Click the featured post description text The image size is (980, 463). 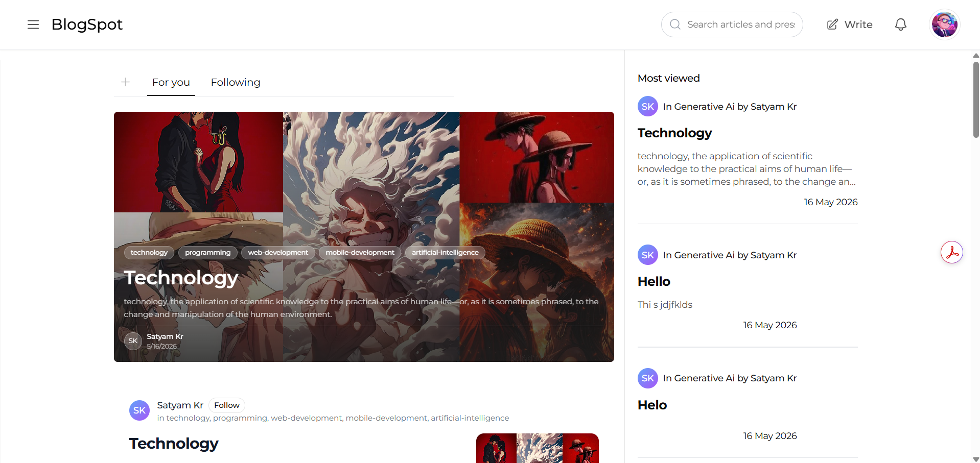pyautogui.click(x=361, y=308)
